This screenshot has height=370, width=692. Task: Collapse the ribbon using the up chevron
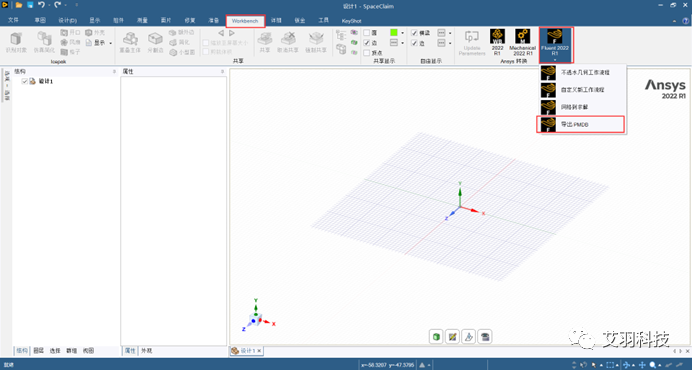[x=674, y=21]
